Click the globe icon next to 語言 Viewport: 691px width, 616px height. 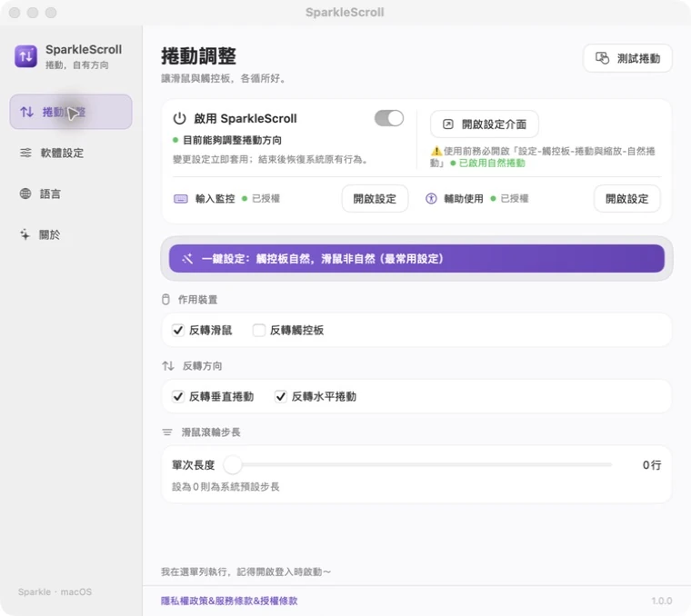[25, 194]
